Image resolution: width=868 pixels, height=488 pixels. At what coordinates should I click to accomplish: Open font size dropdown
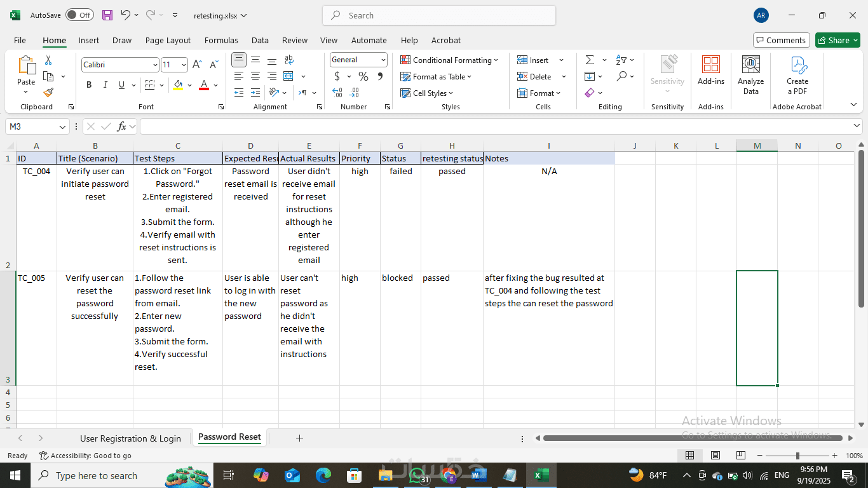(184, 65)
